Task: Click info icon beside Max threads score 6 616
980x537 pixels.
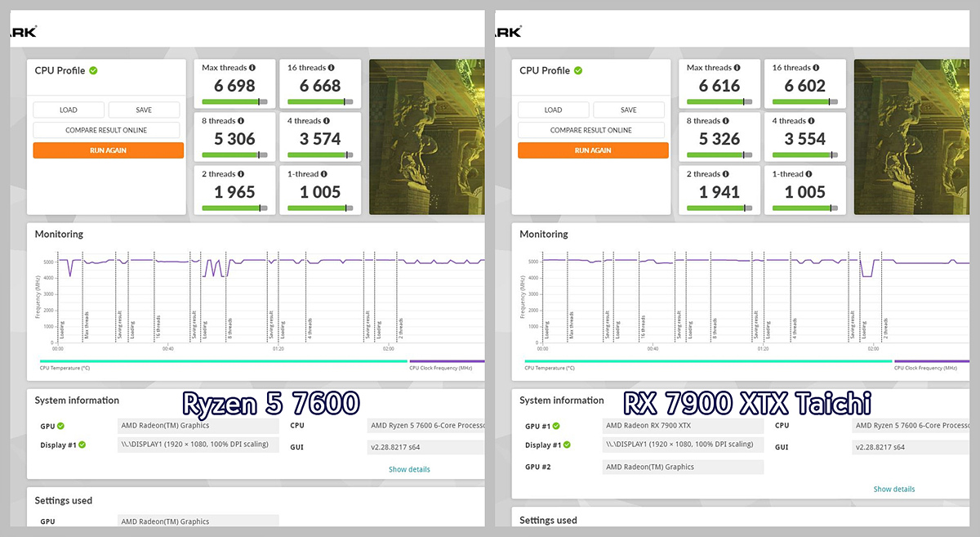Action: 737,68
